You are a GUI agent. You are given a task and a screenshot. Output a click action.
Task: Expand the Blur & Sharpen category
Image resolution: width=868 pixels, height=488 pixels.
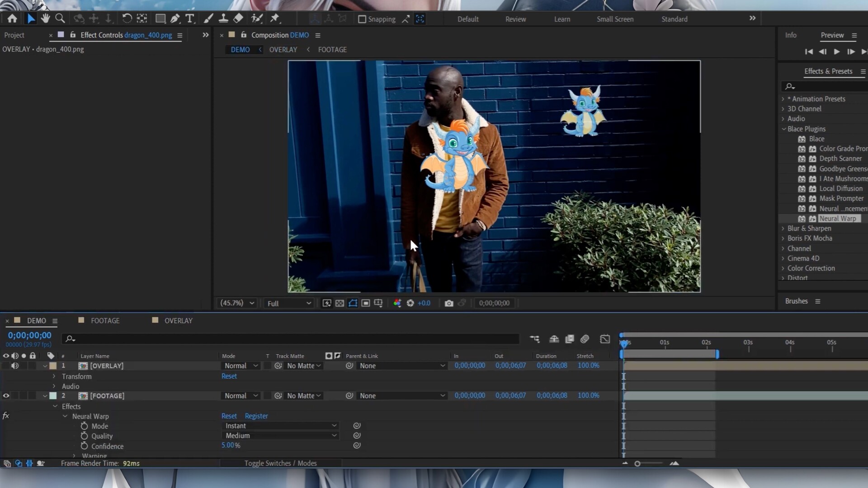coord(783,228)
